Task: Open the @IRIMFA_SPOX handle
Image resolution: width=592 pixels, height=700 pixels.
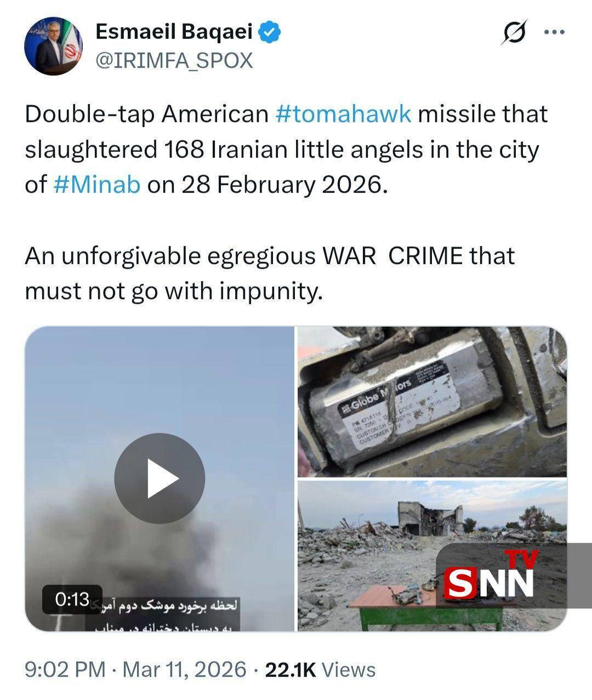Action: (x=174, y=60)
